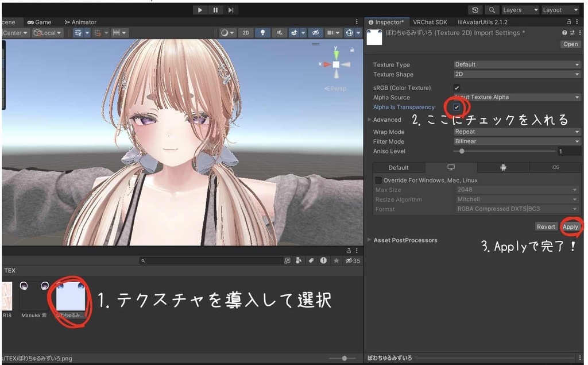Open the draw mode shading dropdown
Image resolution: width=588 pixels, height=365 pixels.
point(227,33)
